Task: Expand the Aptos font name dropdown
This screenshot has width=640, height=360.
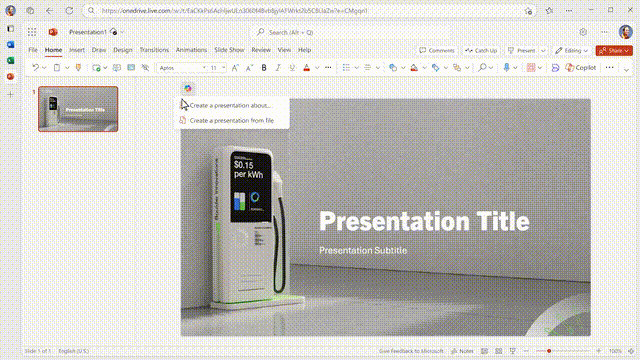Action: pyautogui.click(x=204, y=68)
